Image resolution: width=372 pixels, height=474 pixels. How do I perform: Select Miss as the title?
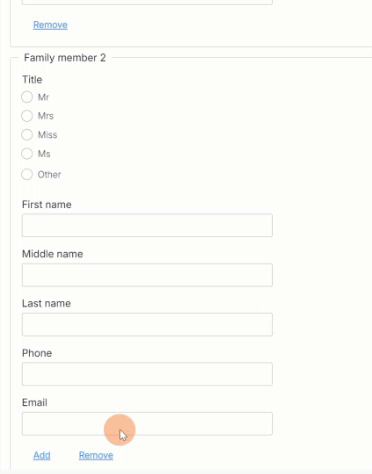coord(27,135)
